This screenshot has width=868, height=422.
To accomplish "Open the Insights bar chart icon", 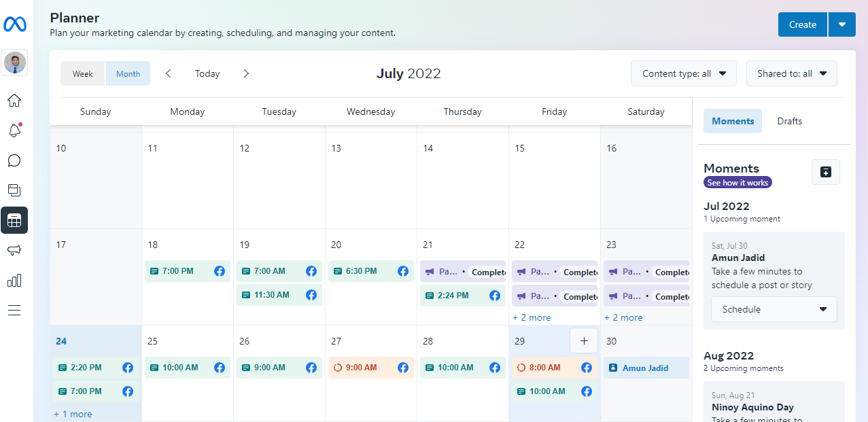I will point(14,280).
